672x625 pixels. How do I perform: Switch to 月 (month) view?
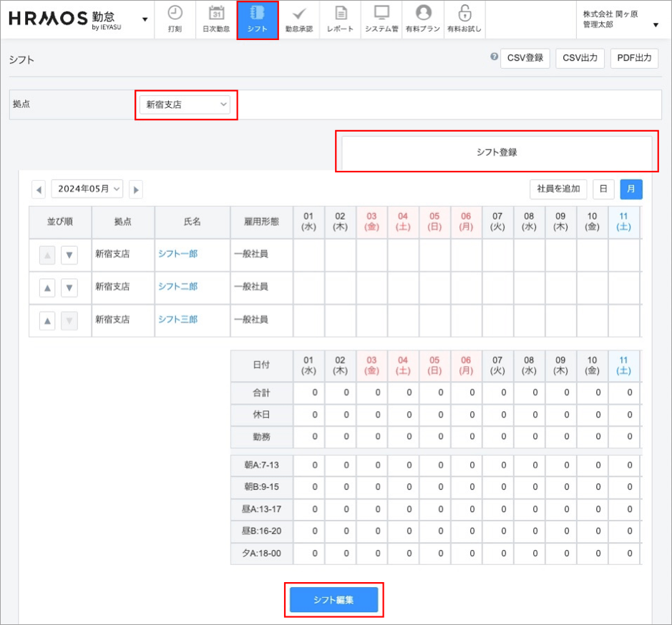pos(630,189)
